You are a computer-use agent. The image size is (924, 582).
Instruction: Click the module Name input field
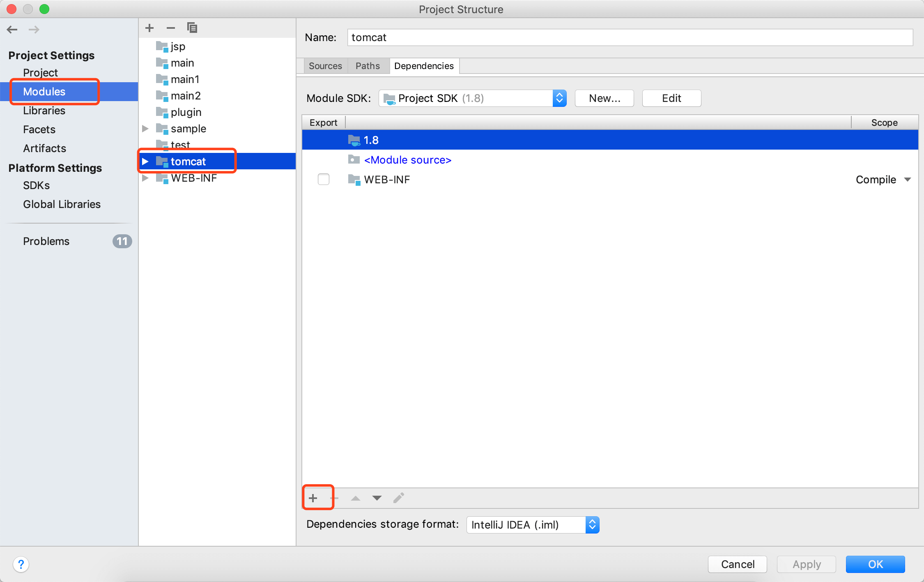click(x=630, y=37)
